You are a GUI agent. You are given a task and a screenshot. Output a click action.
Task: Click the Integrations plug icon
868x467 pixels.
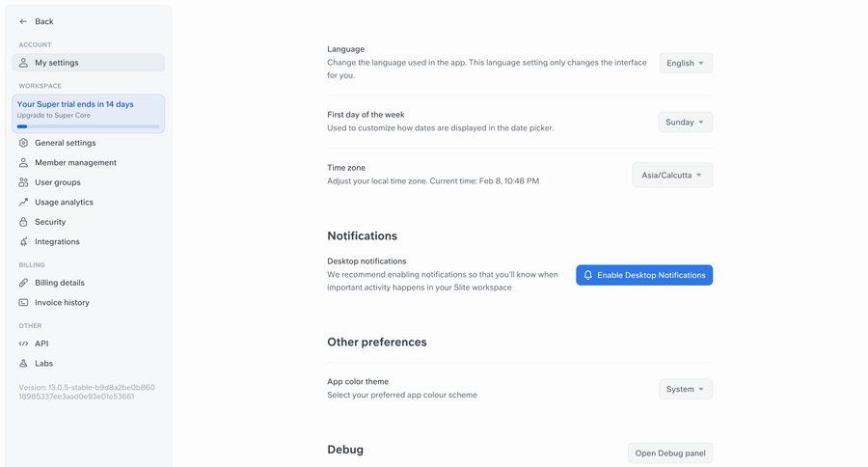click(x=24, y=242)
